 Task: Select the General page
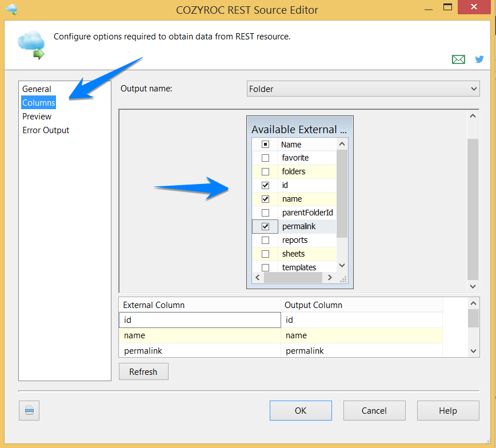click(x=37, y=89)
